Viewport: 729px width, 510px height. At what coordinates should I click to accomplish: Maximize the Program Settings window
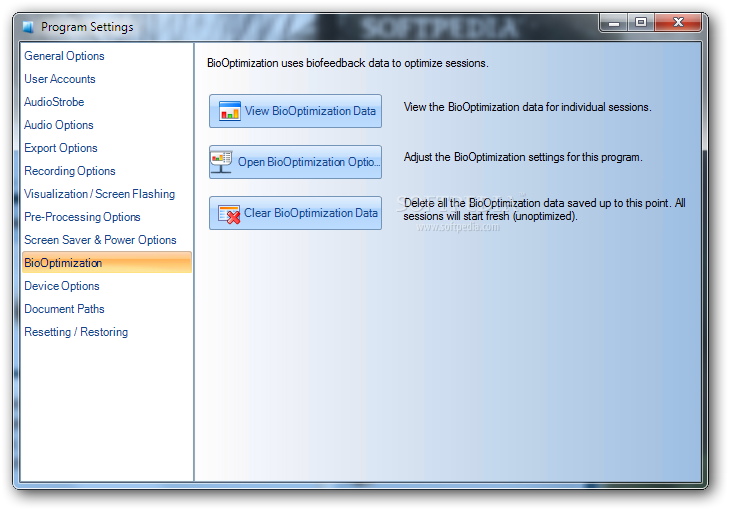pyautogui.click(x=641, y=23)
